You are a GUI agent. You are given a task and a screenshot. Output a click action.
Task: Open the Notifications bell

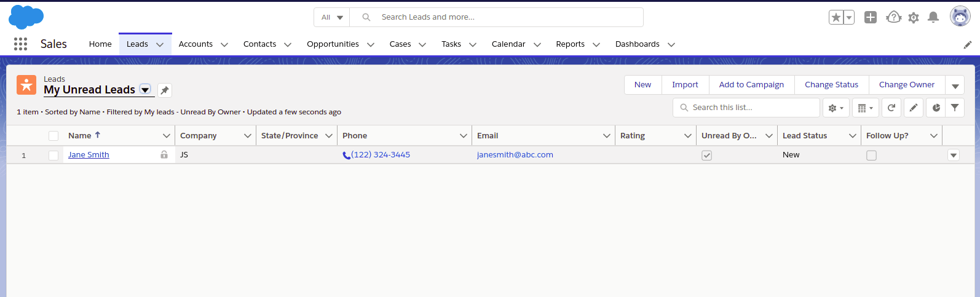[933, 17]
